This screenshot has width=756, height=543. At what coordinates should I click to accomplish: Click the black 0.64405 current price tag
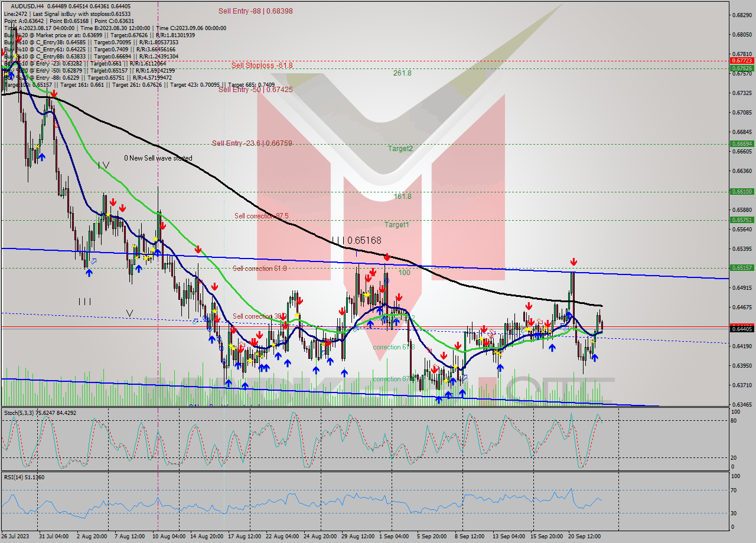click(742, 328)
